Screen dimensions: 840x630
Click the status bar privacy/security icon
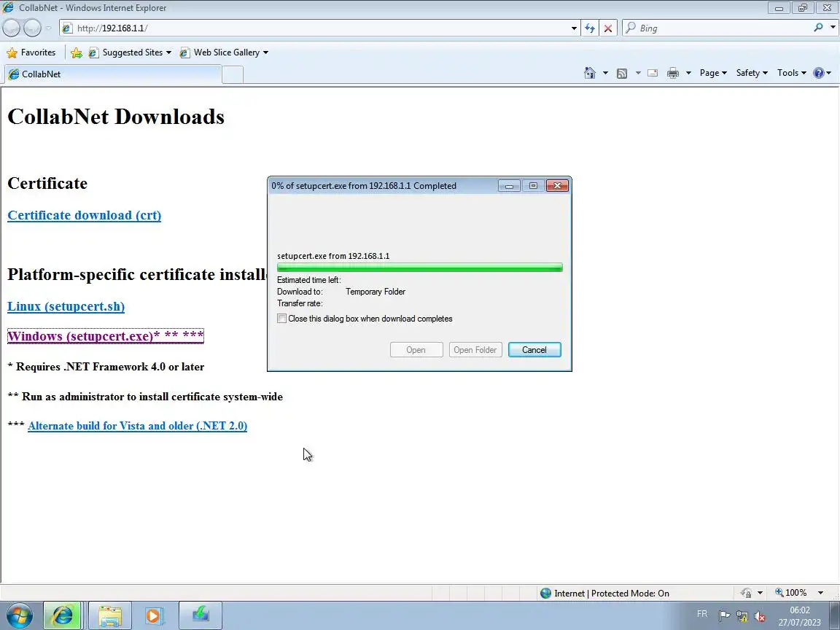pos(746,593)
